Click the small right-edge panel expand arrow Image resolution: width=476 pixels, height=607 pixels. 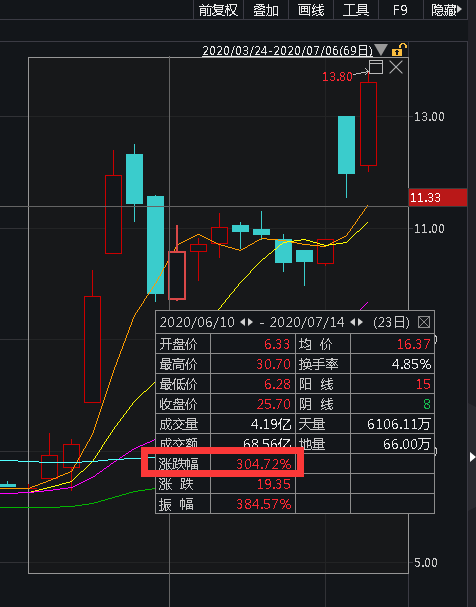coord(472,457)
